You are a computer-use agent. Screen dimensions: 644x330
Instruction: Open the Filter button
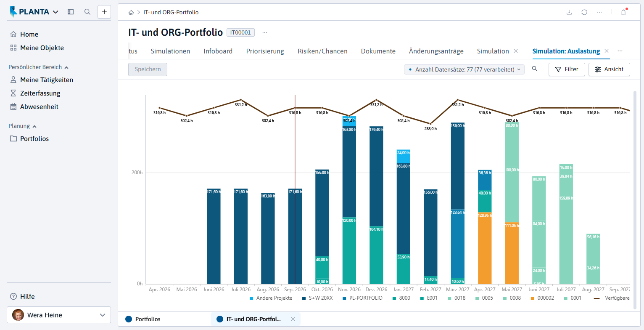point(567,69)
